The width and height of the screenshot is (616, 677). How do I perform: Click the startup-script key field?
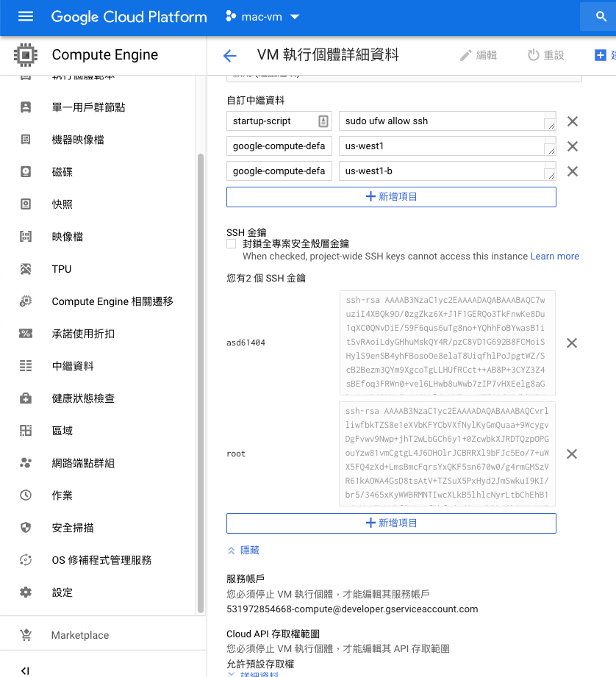(279, 121)
